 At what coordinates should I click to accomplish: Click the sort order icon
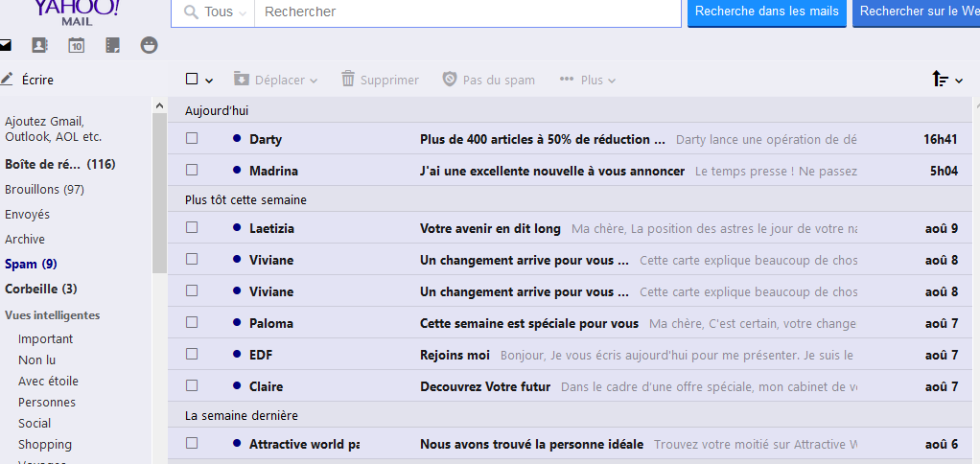point(941,80)
